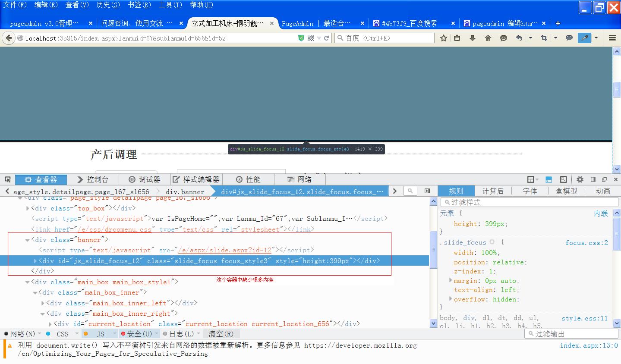Expand the js_slide_focus_12 div node

click(35, 261)
